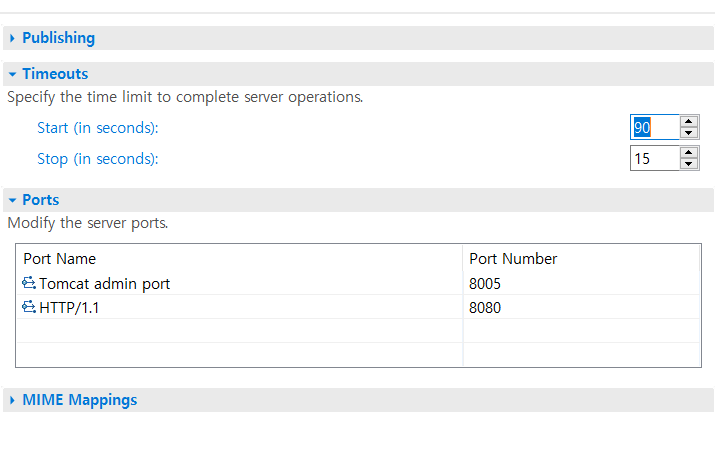The width and height of the screenshot is (715, 464).
Task: Click the Port Name column header
Action: (x=60, y=258)
